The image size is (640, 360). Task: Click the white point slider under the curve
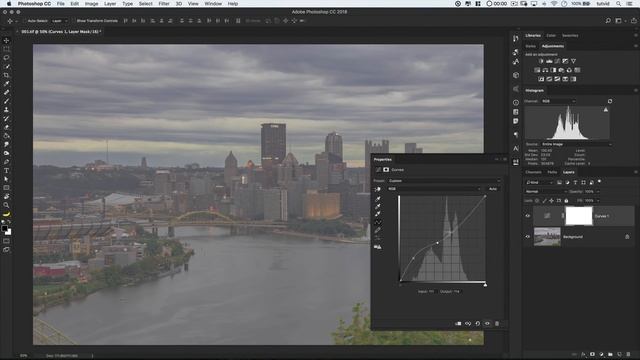(485, 285)
